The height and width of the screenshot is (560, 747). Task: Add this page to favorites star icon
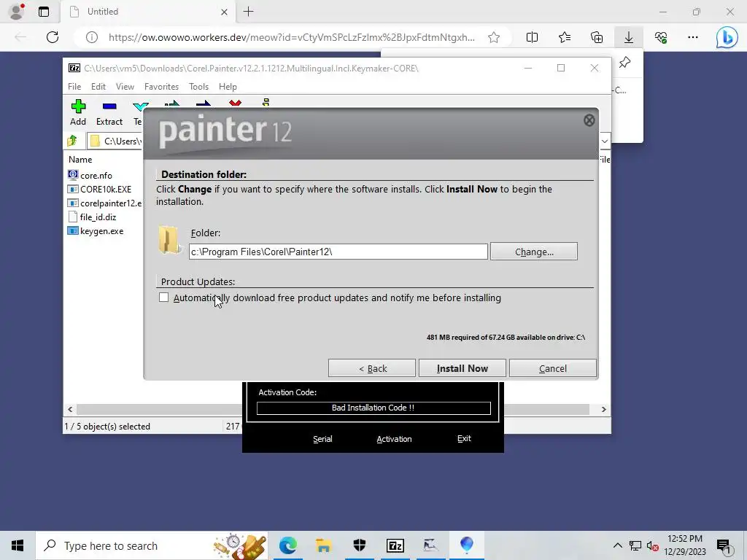point(494,37)
